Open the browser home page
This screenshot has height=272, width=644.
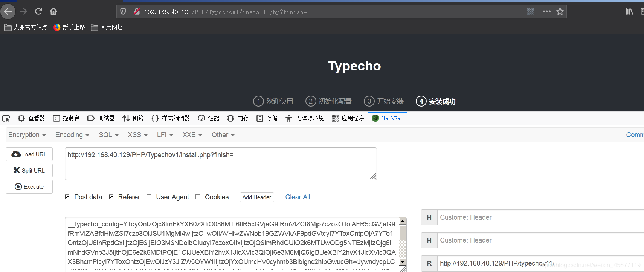[53, 12]
